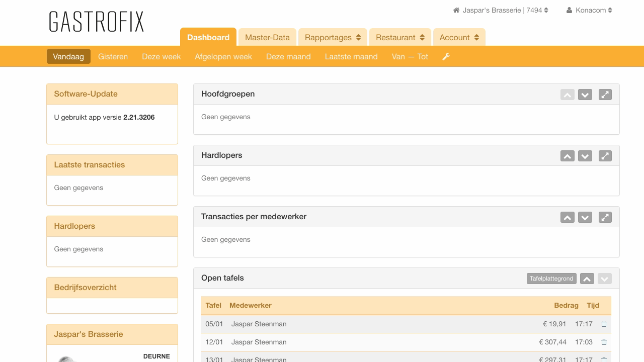Image resolution: width=644 pixels, height=362 pixels.
Task: Click the Laatste maand filter link
Action: coord(351,56)
